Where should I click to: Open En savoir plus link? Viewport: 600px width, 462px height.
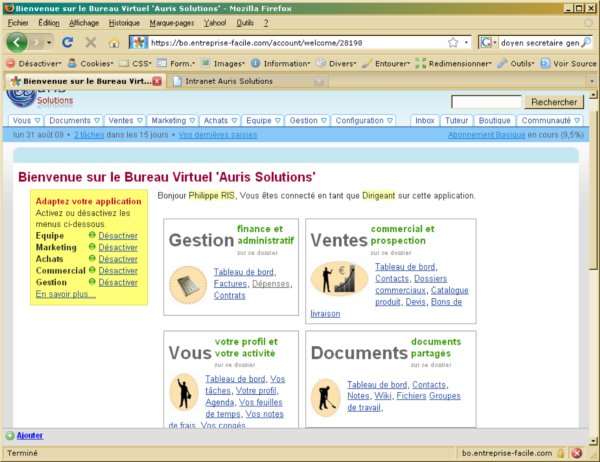pyautogui.click(x=65, y=294)
